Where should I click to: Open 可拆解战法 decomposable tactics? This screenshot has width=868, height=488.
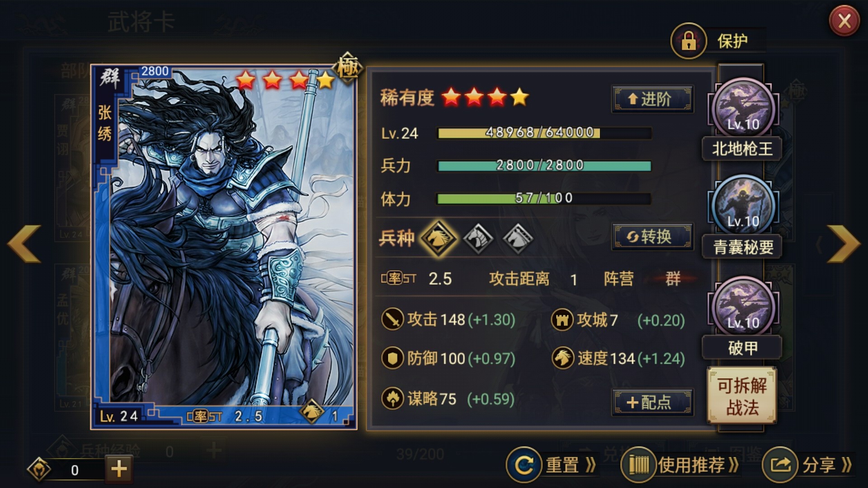[x=742, y=396]
